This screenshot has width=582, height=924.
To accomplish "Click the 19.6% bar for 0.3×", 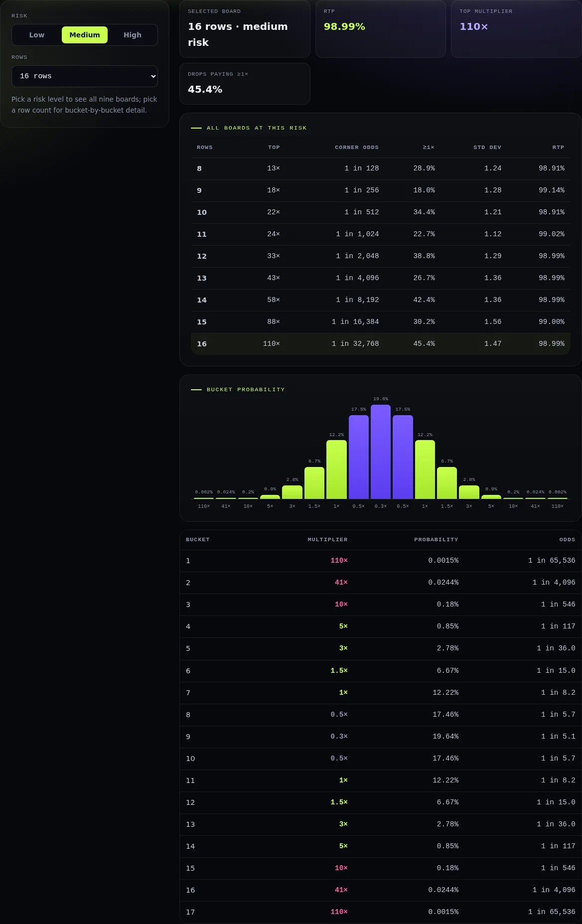I will 381,452.
